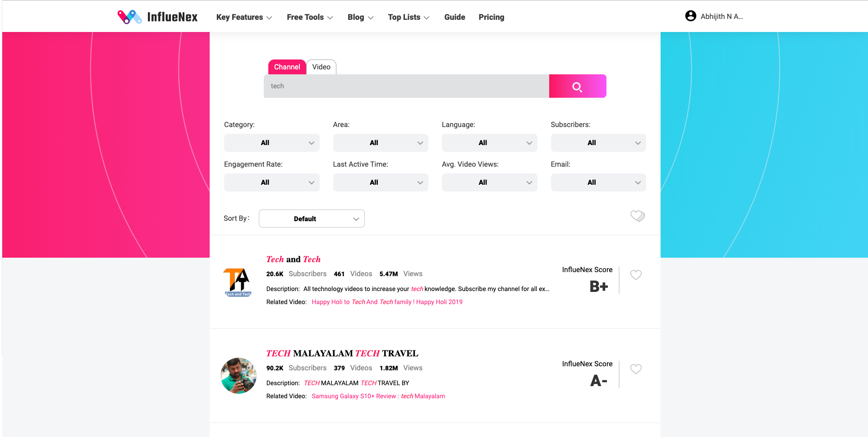Go to the Pricing page
868x437 pixels.
point(491,17)
